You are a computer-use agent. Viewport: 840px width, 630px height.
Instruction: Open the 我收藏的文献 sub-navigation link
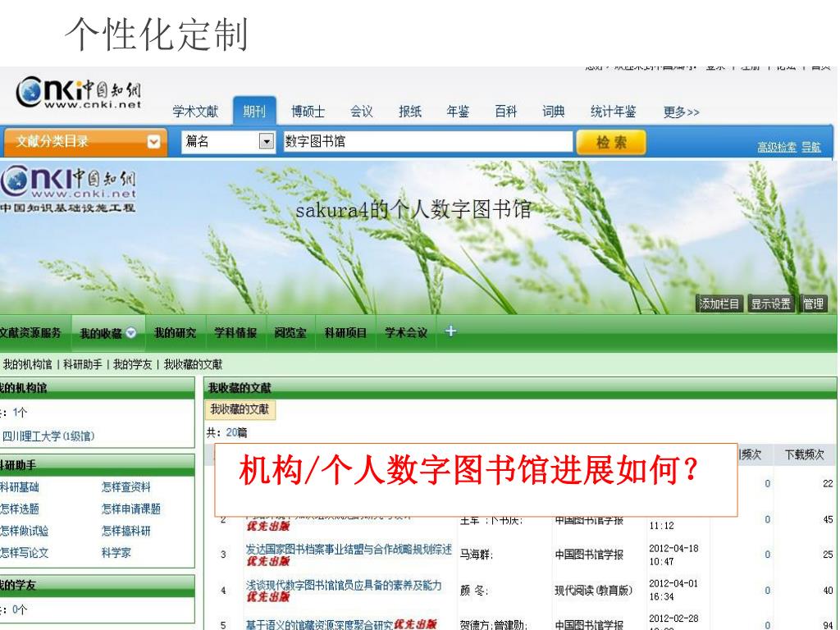[x=193, y=364]
